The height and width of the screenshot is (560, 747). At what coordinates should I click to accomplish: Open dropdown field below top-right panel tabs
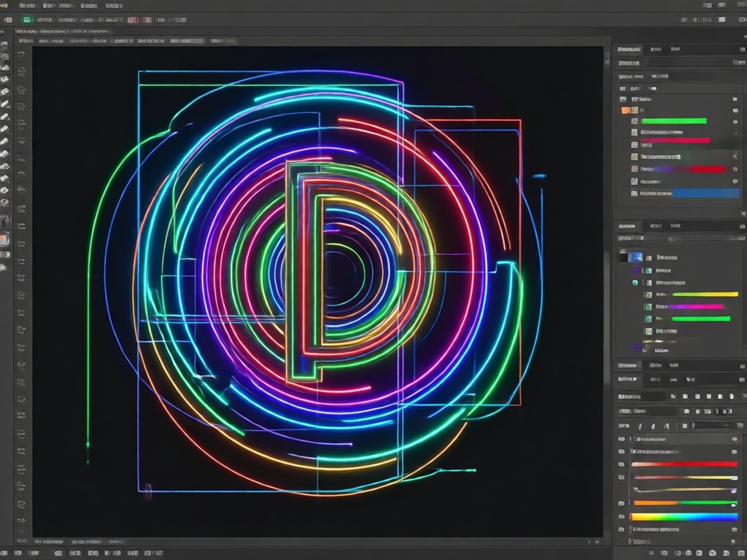pyautogui.click(x=681, y=63)
